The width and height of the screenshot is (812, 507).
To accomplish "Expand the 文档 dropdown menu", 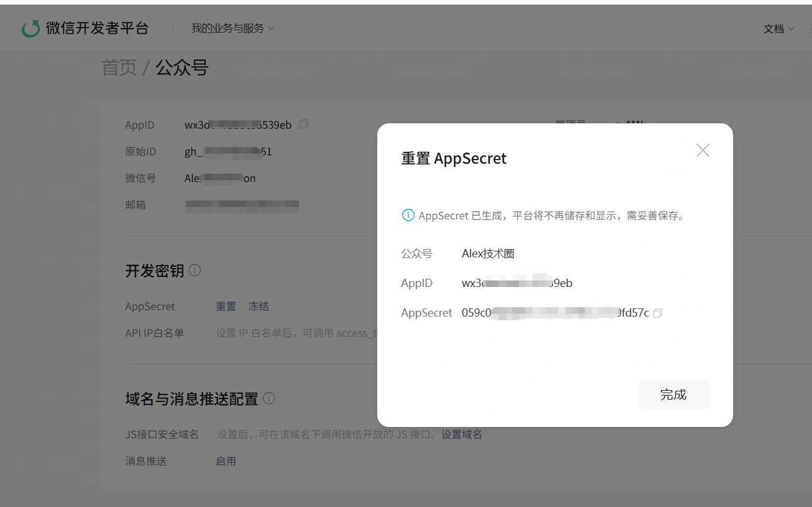I will click(x=779, y=28).
